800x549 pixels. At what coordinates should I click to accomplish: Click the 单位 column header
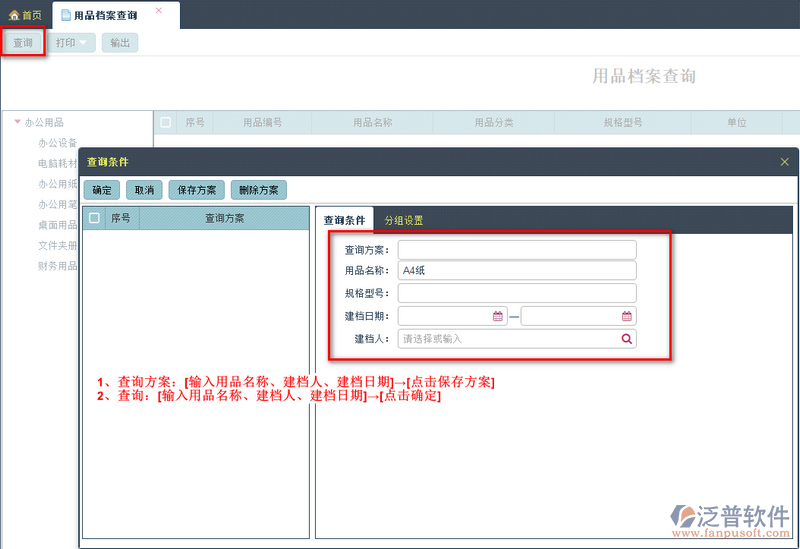click(736, 122)
